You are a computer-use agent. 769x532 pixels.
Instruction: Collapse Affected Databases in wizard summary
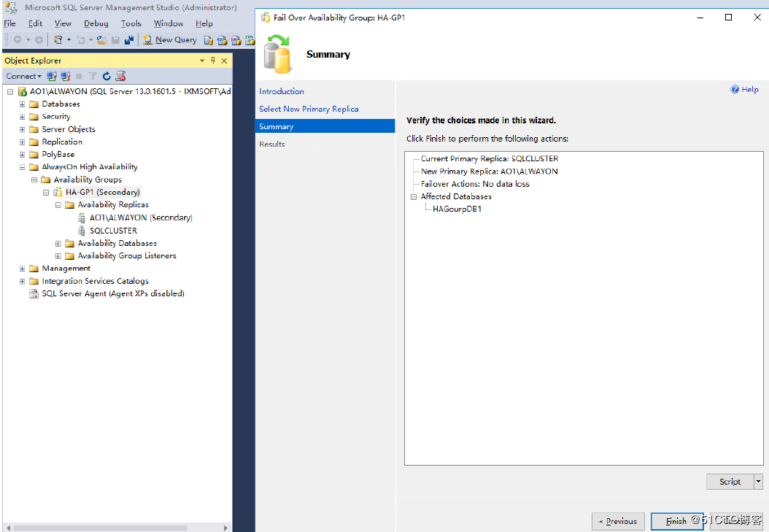click(414, 196)
